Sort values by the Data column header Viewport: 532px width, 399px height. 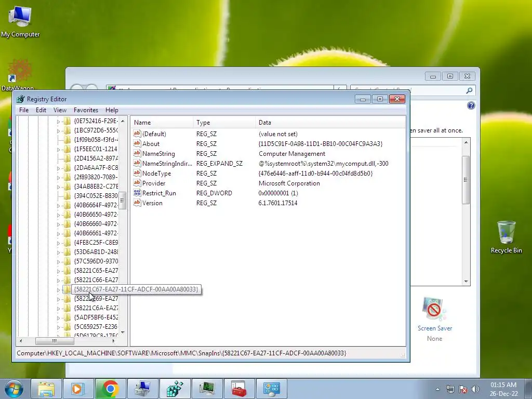click(x=330, y=123)
